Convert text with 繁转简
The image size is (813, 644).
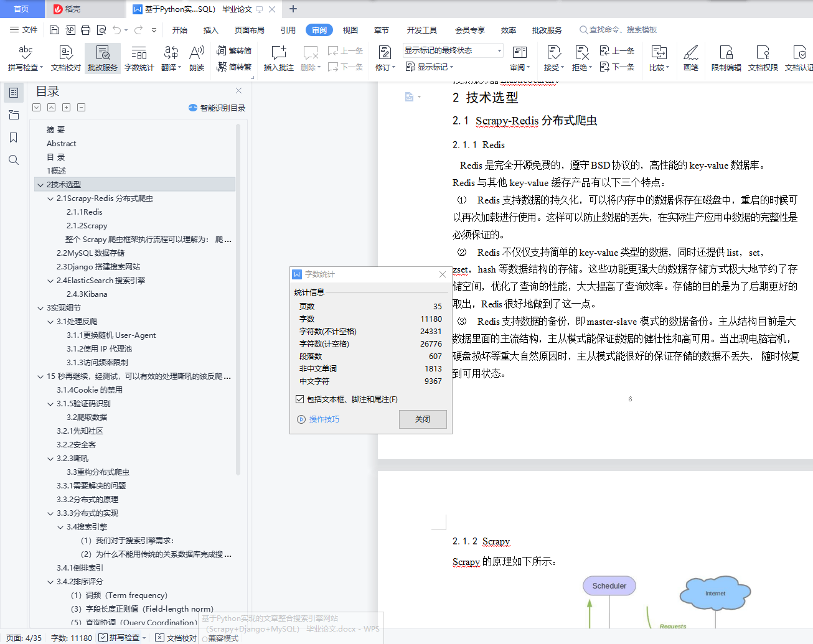point(234,51)
